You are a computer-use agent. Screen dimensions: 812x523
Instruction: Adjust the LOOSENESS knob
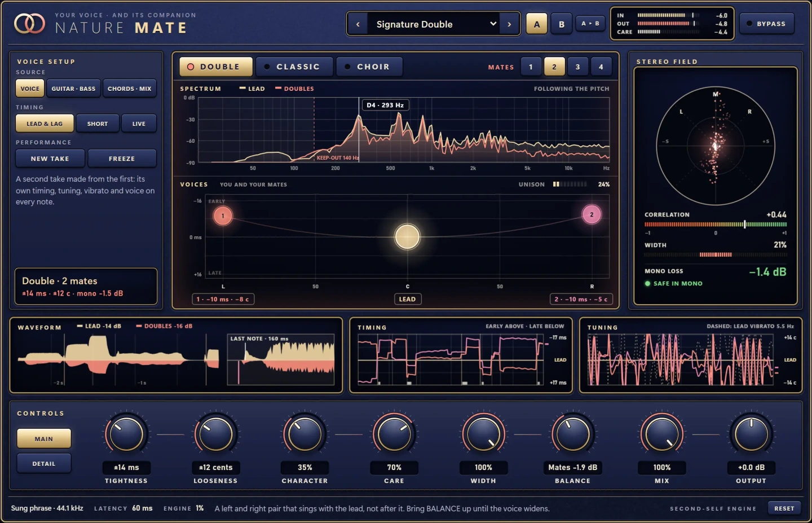pos(215,434)
